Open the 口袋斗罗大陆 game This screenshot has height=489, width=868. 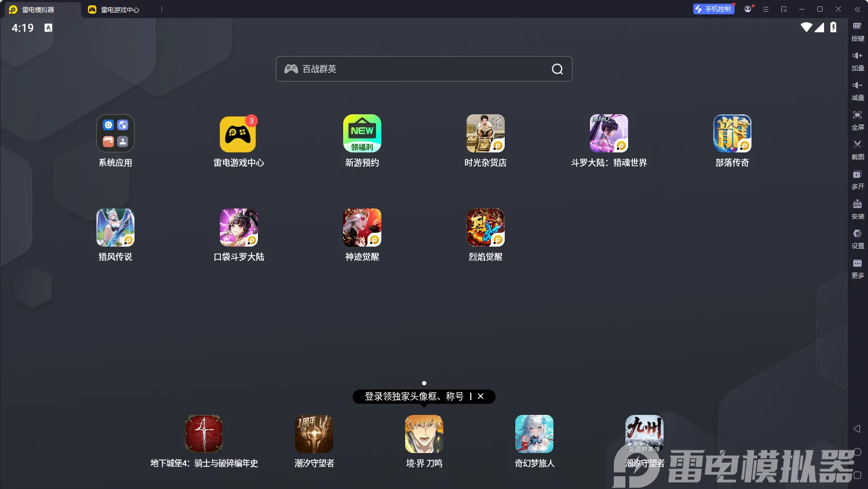(239, 228)
